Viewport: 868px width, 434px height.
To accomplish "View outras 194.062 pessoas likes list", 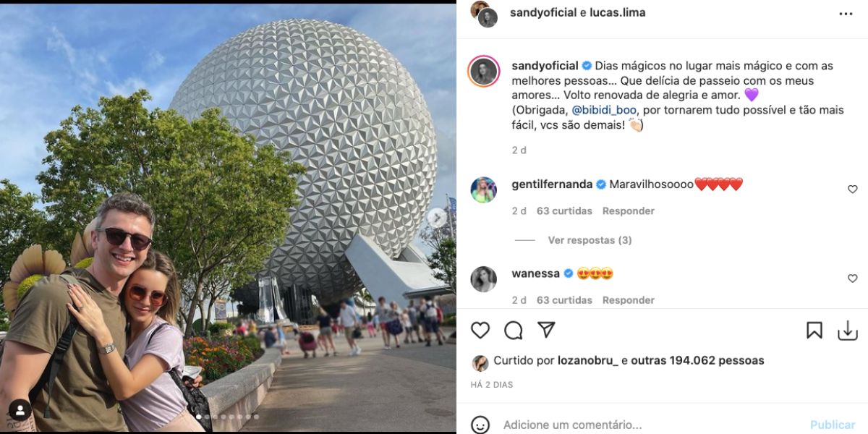I will point(697,360).
